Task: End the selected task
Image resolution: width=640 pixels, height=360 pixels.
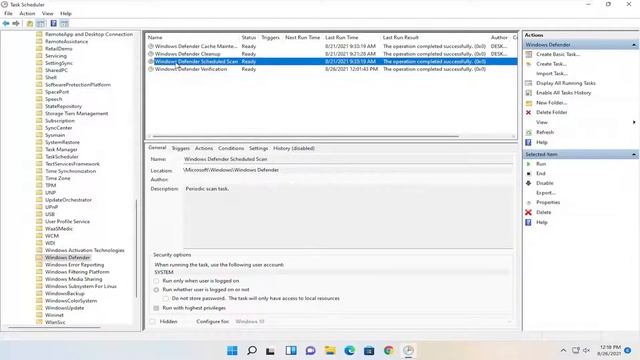Action: (540, 173)
